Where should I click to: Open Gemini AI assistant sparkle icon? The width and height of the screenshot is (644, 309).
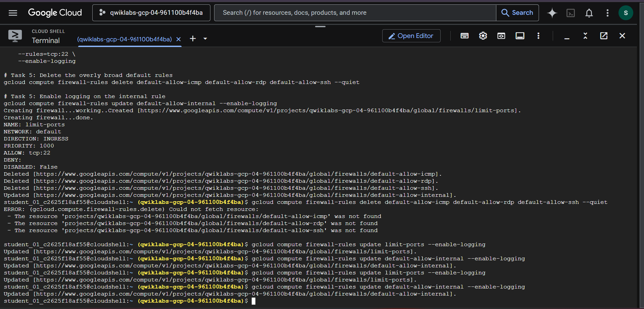(x=552, y=13)
